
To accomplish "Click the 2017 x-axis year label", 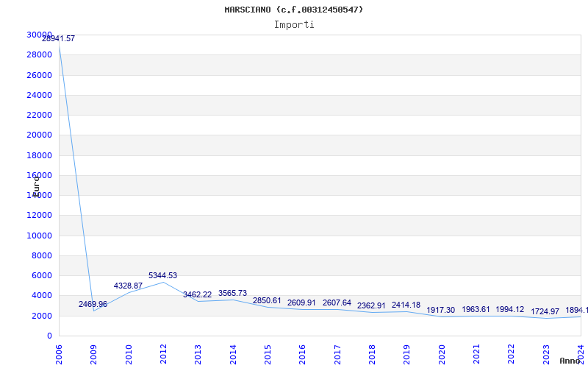I will point(337,355).
